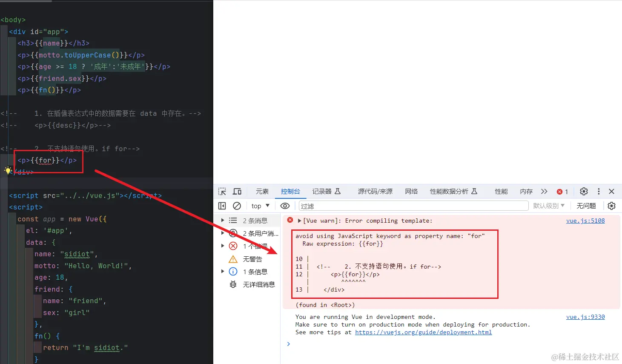Image resolution: width=622 pixels, height=364 pixels.
Task: Open the vue.js:5108 source link
Action: click(x=585, y=221)
